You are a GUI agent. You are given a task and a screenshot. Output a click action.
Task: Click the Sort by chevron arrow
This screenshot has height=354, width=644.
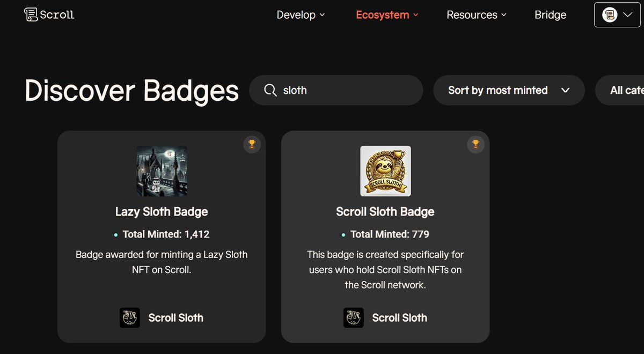(x=565, y=90)
